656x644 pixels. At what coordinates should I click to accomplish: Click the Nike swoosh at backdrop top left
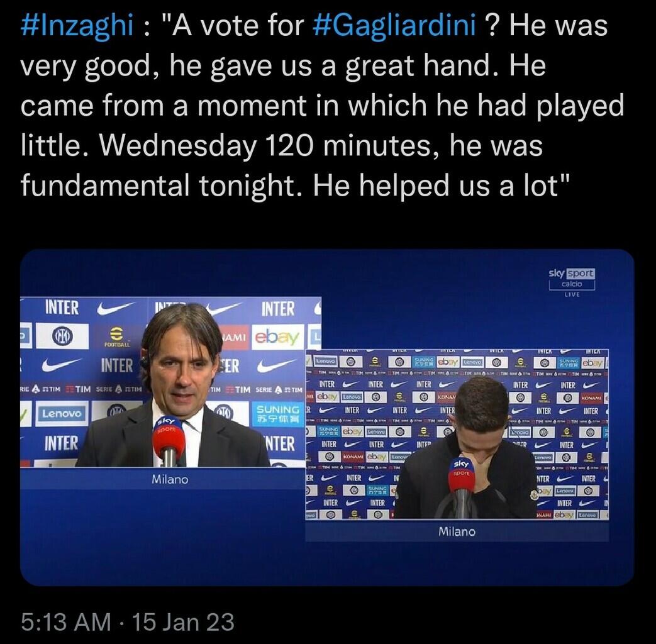[116, 308]
